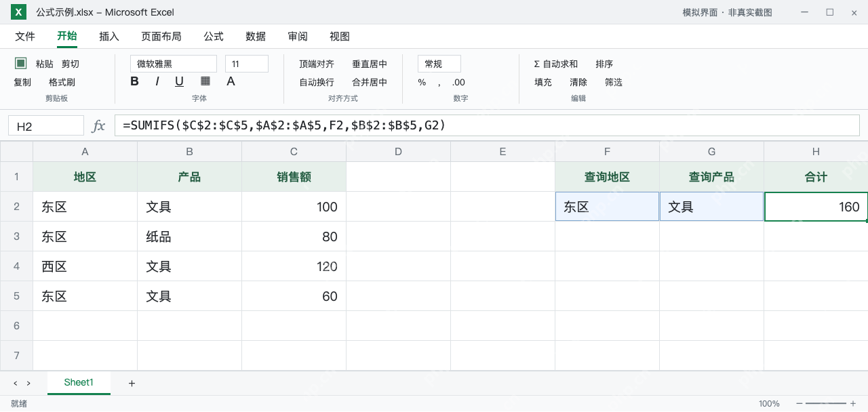Zoom out with the minus button

coord(800,404)
